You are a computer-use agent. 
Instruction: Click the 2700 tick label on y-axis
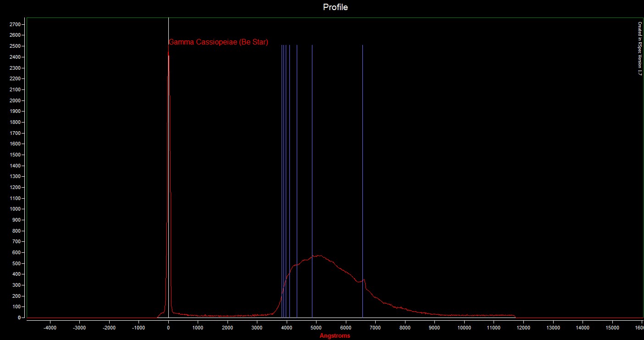(x=16, y=24)
